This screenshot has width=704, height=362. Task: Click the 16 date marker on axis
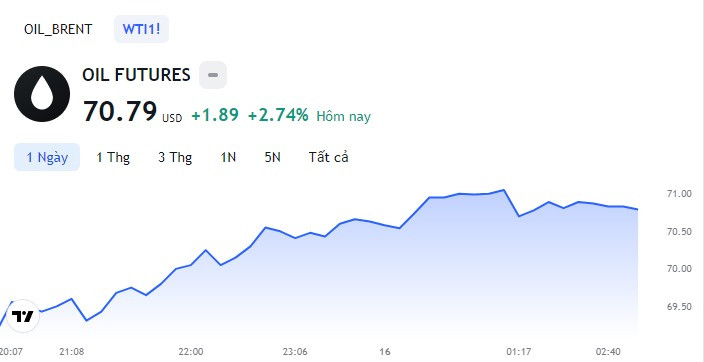click(385, 352)
